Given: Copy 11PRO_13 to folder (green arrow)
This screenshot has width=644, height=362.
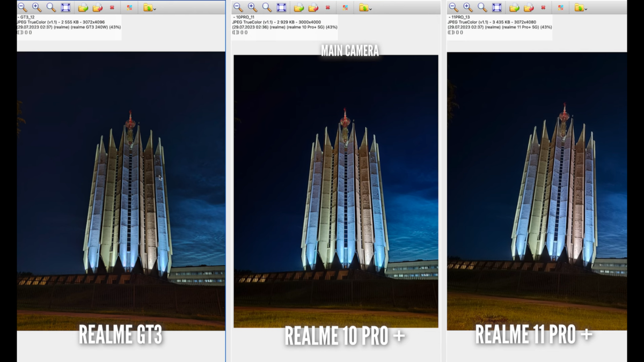Looking at the screenshot, I should tap(514, 8).
